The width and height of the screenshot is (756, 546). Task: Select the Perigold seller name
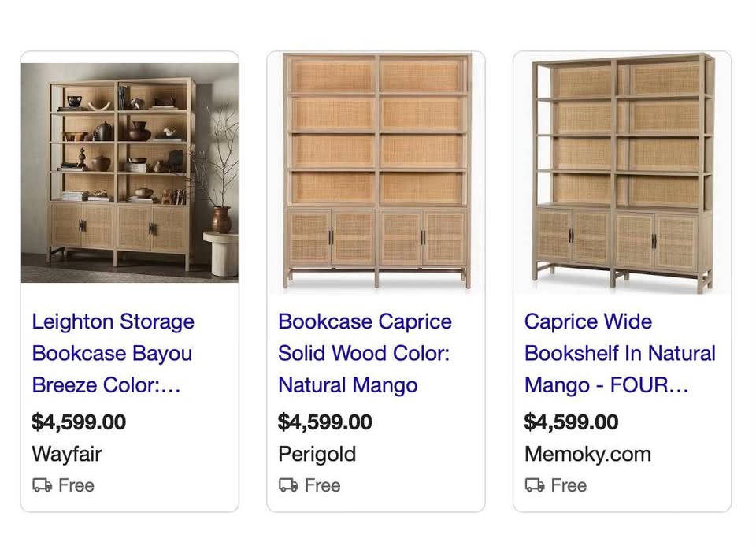click(317, 454)
